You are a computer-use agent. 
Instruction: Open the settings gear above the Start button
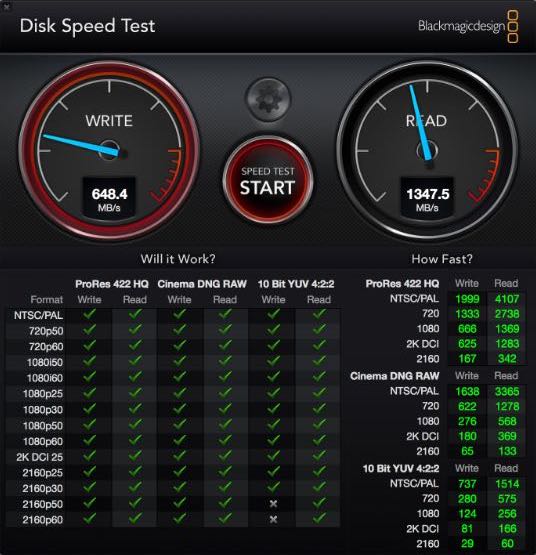pyautogui.click(x=268, y=98)
